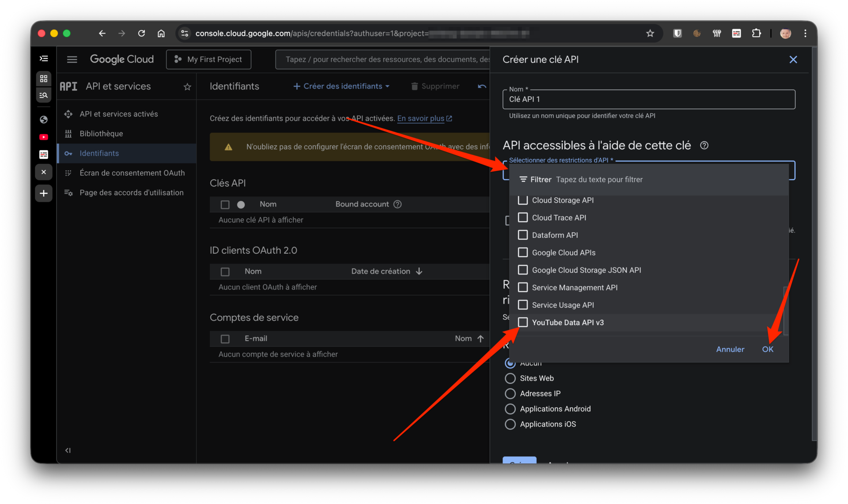This screenshot has width=848, height=504.
Task: Open the search list icon in left sidebar
Action: [x=44, y=95]
